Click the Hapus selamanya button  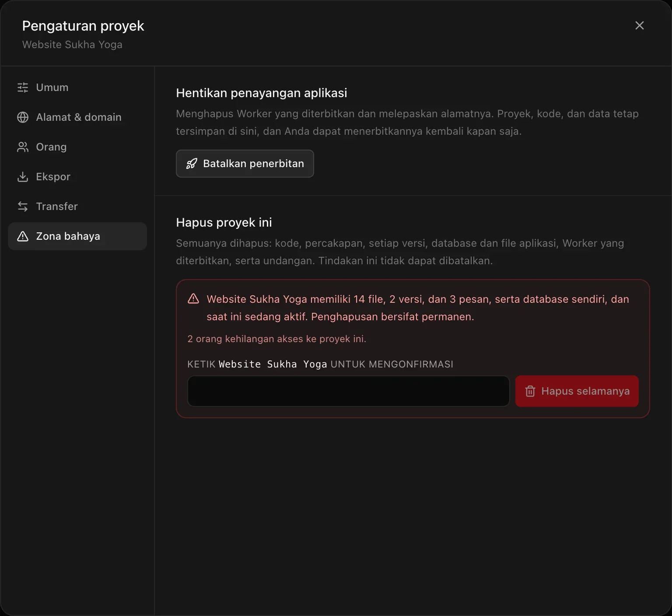577,391
